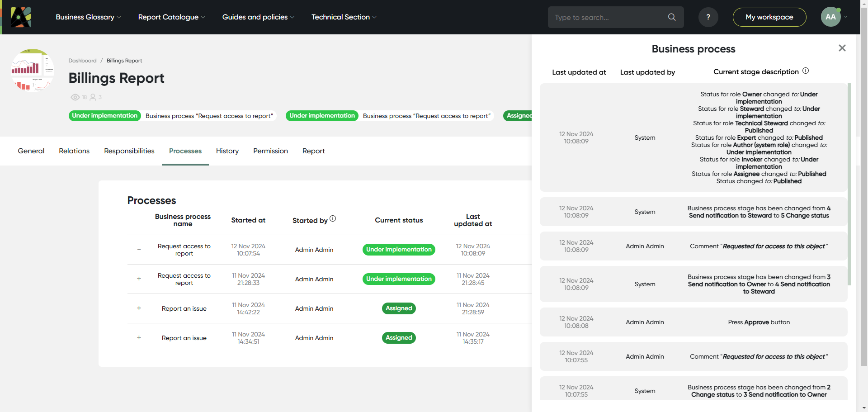Expand the Report an issue row started 14:34:51
This screenshot has width=868, height=412.
(x=139, y=338)
